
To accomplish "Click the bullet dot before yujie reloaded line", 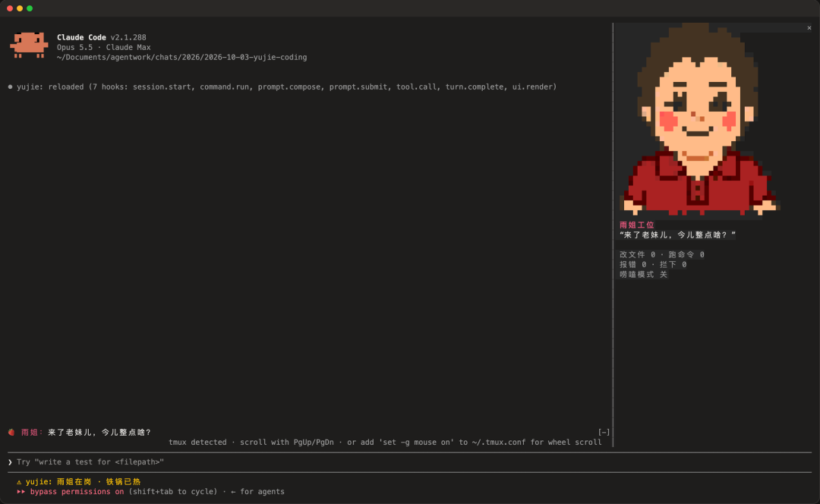I will (x=10, y=87).
